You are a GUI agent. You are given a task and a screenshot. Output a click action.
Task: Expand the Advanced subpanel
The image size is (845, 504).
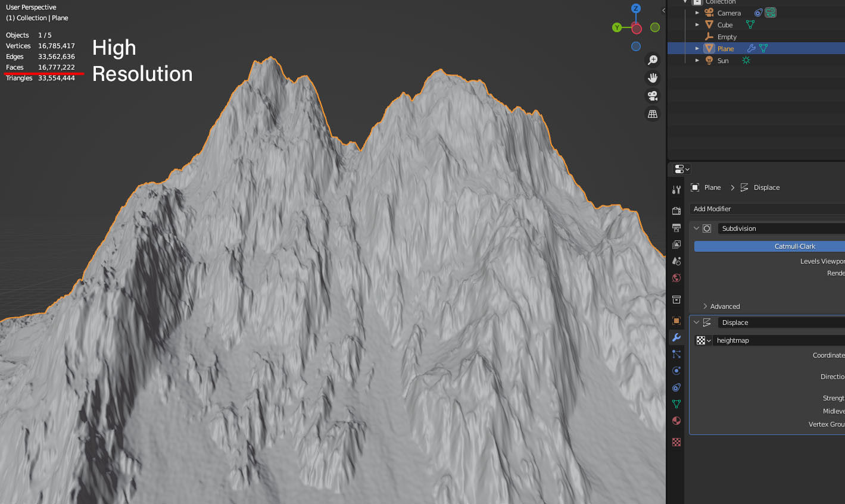(x=706, y=306)
